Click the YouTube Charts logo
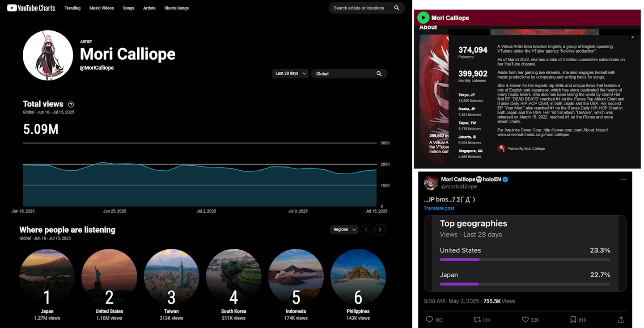The width and height of the screenshot is (644, 328). click(31, 8)
